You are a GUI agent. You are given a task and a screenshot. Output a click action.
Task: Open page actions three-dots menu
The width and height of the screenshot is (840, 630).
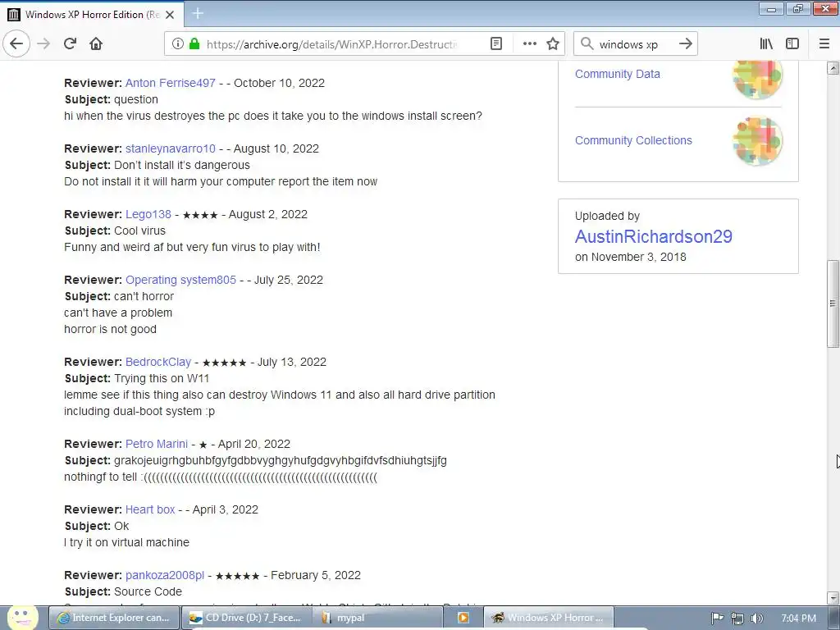pyautogui.click(x=529, y=44)
